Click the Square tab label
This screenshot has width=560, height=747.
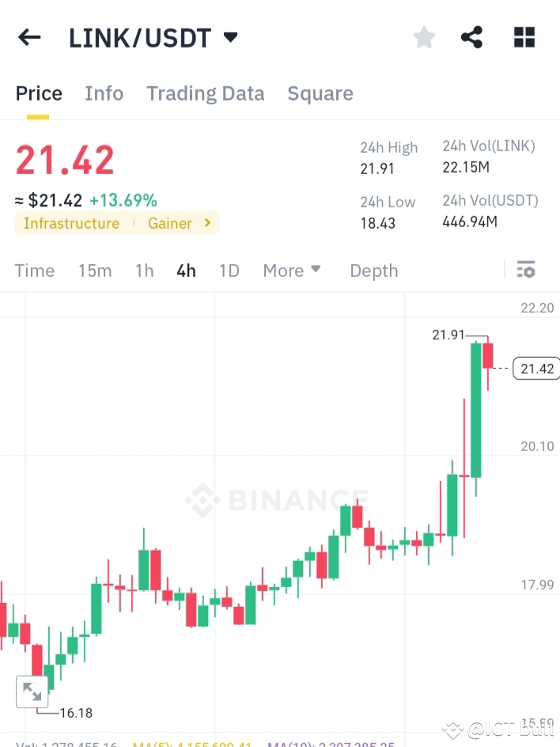(320, 93)
